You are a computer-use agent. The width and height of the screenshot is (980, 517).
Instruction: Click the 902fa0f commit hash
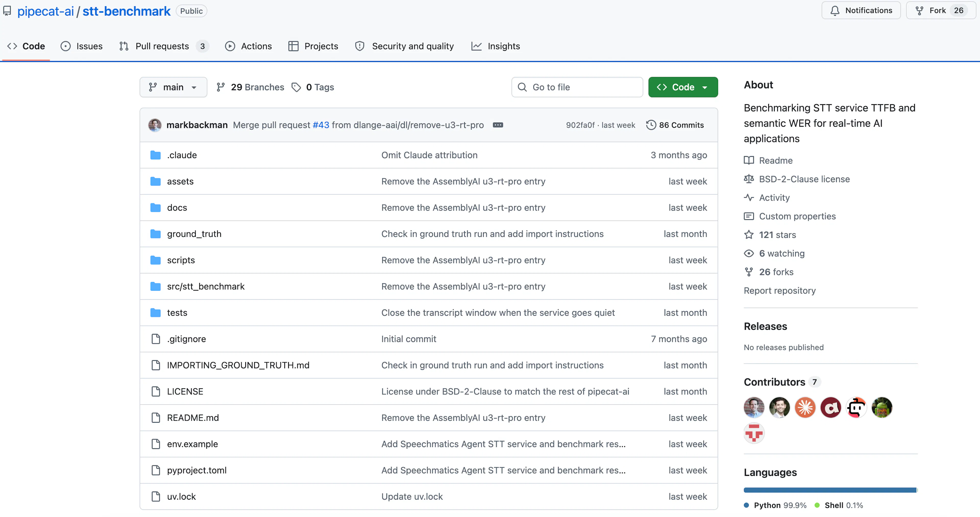click(x=580, y=125)
